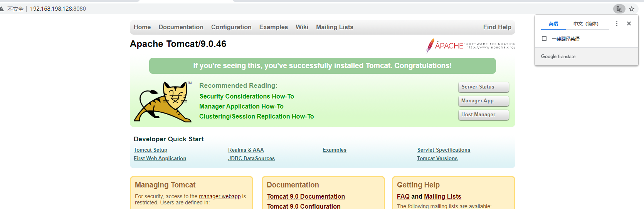Click Google Translate label in popup
This screenshot has width=644, height=209.
coord(558,57)
